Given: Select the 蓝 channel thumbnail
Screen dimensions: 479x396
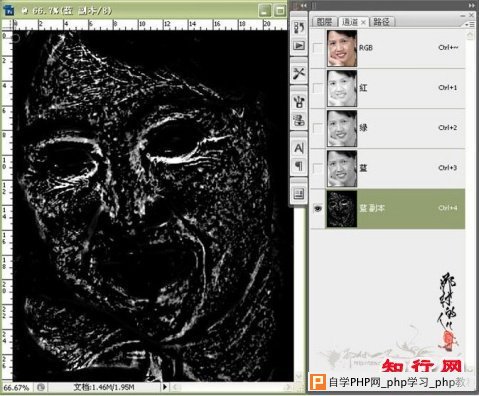Looking at the screenshot, I should 342,168.
